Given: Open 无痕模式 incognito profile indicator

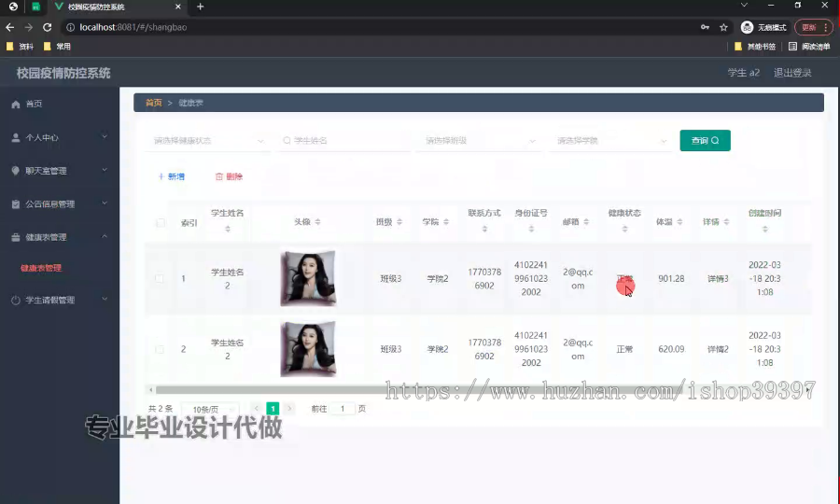Looking at the screenshot, I should [763, 27].
